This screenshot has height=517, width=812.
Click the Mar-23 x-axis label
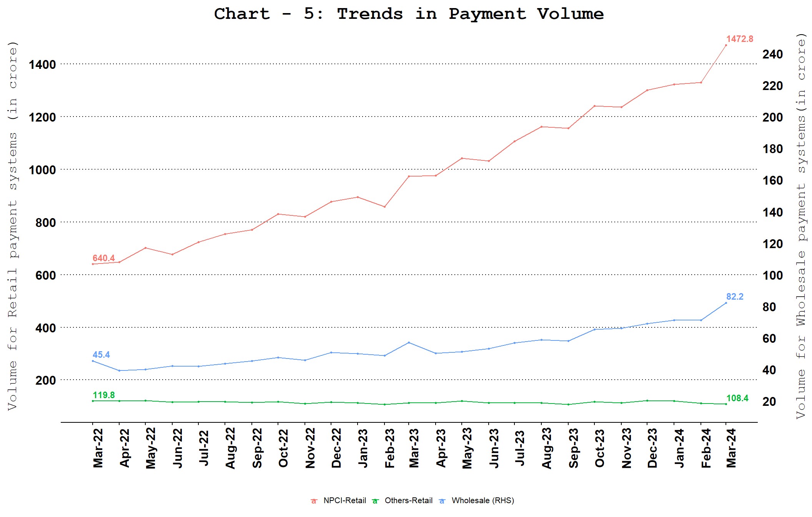click(x=414, y=448)
